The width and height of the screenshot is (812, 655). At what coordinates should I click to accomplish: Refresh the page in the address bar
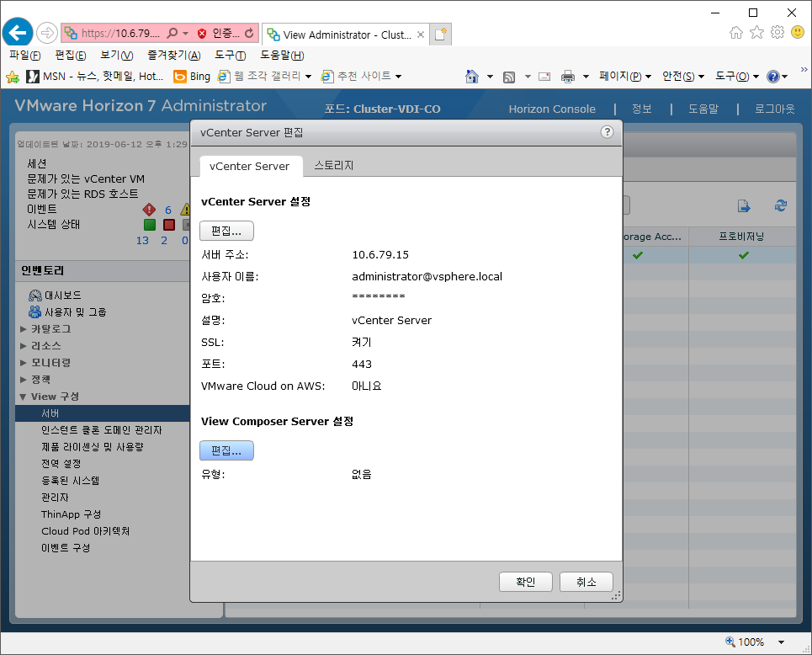coord(249,33)
